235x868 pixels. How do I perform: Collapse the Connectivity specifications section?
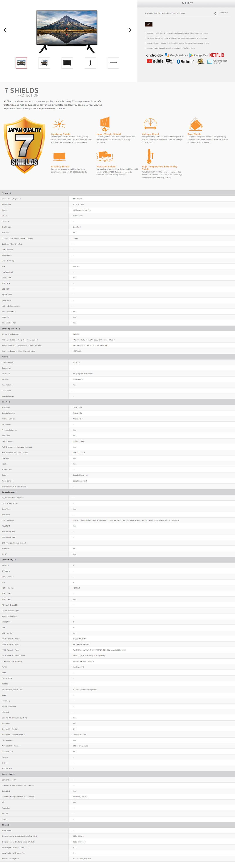click(x=9, y=560)
